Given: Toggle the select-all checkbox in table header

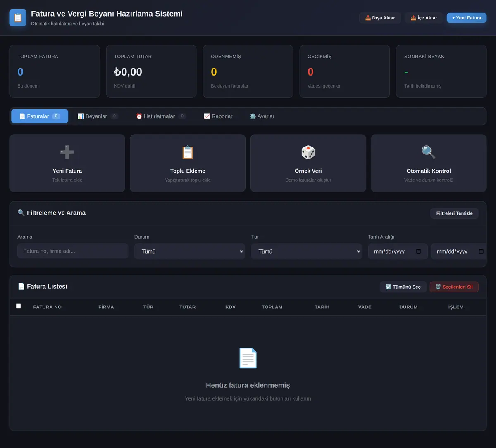Looking at the screenshot, I should (18, 306).
